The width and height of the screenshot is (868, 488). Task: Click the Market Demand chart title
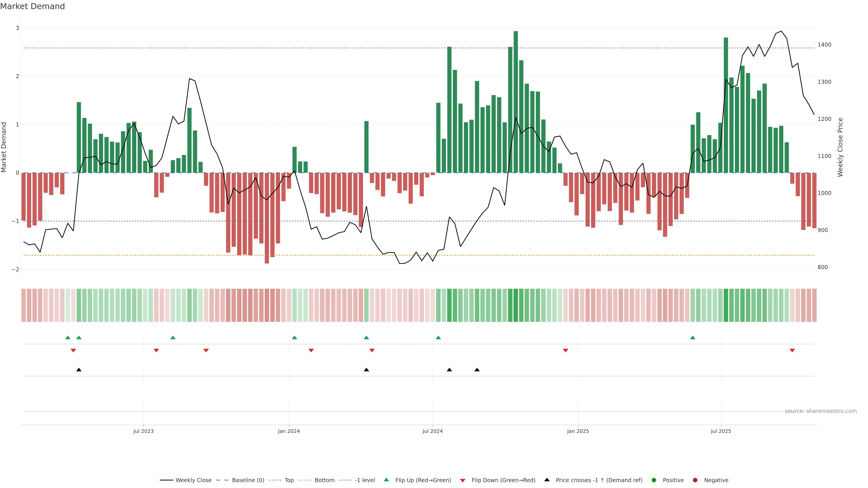(x=32, y=6)
